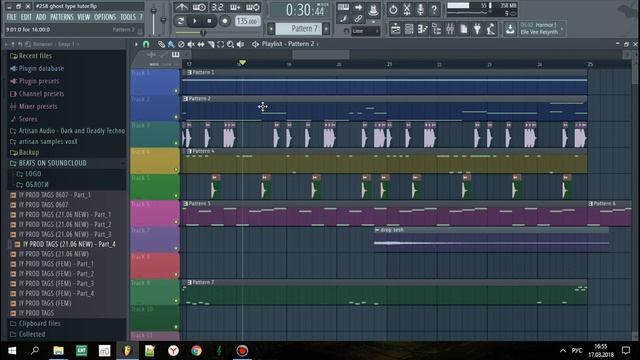Click the download content library icon
The image size is (640, 360).
(510, 29)
